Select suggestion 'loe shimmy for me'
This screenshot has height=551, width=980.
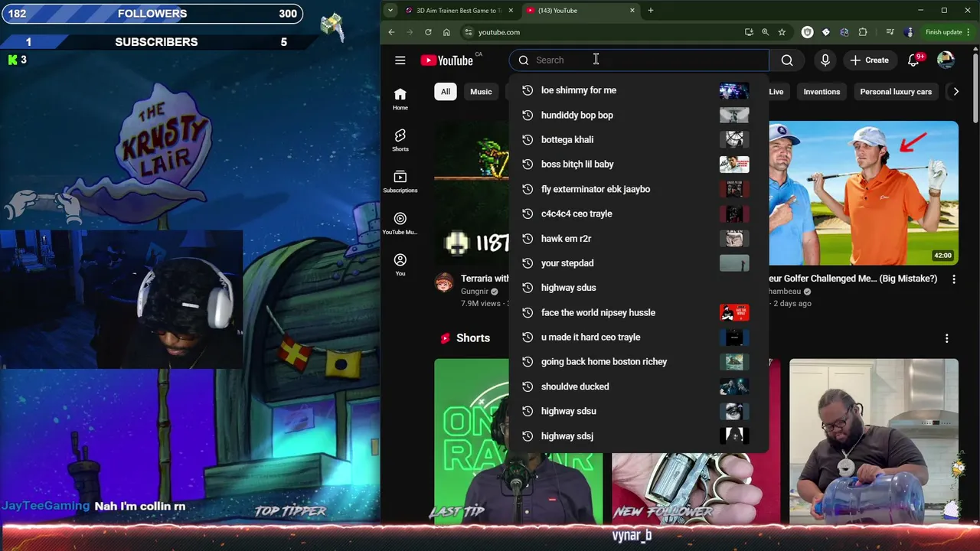[x=638, y=90]
